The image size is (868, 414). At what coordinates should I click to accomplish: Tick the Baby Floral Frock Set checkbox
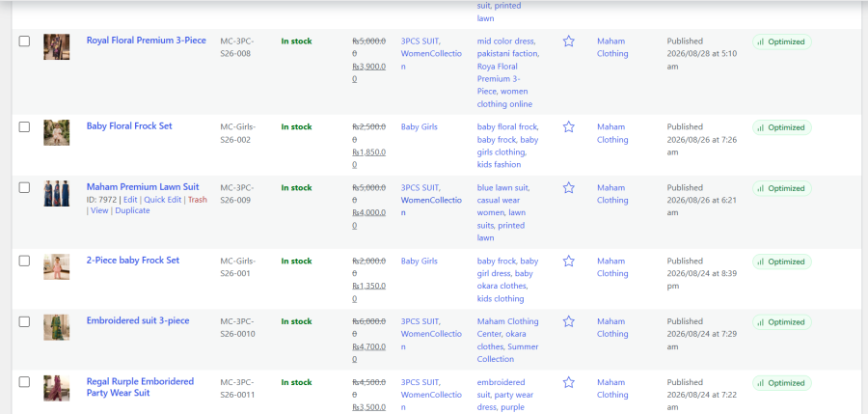(24, 127)
